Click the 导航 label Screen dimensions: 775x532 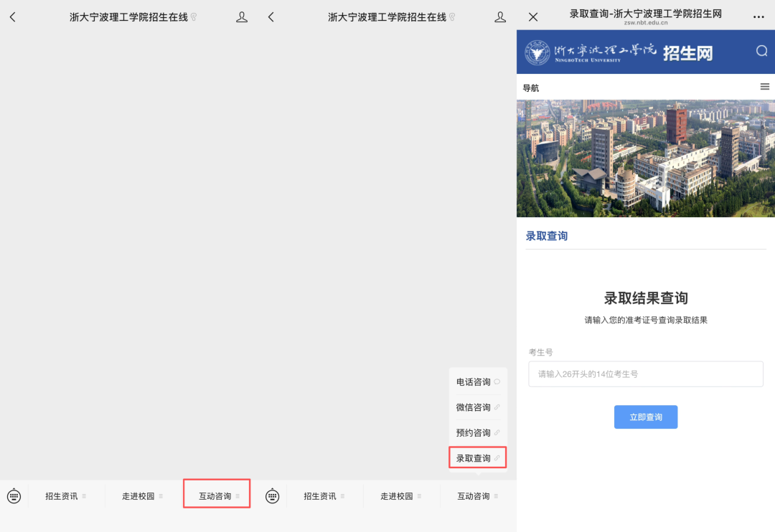click(531, 88)
